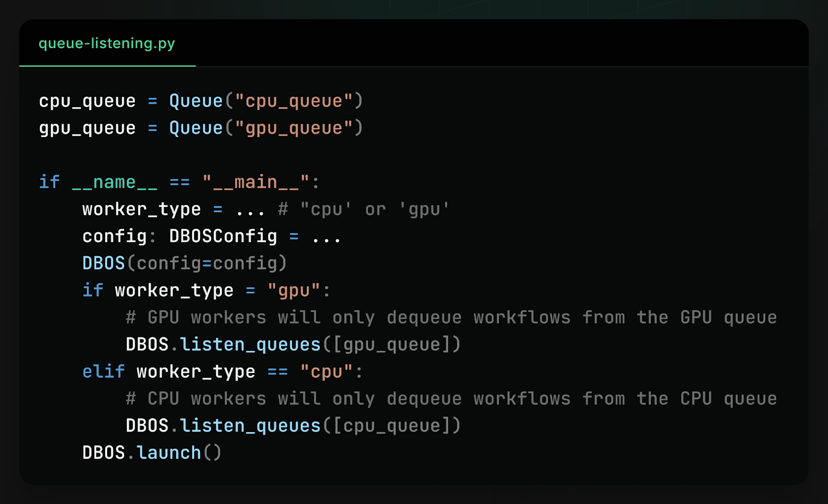Click the DBOS.launch() line

click(152, 453)
